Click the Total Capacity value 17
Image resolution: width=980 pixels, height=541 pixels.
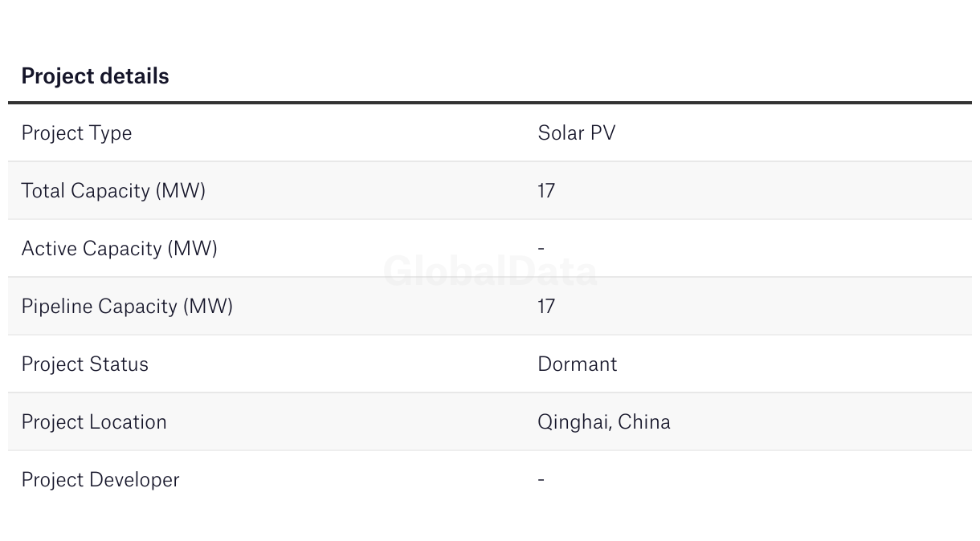click(546, 191)
